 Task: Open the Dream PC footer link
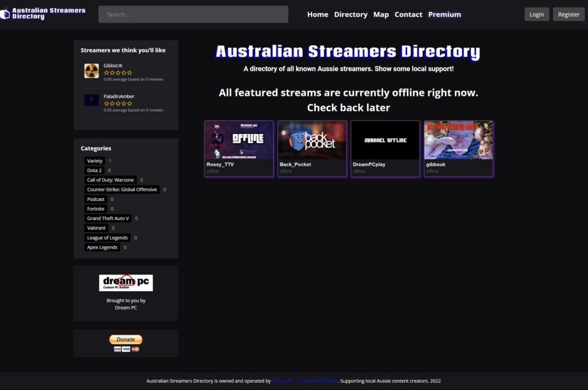coord(305,381)
